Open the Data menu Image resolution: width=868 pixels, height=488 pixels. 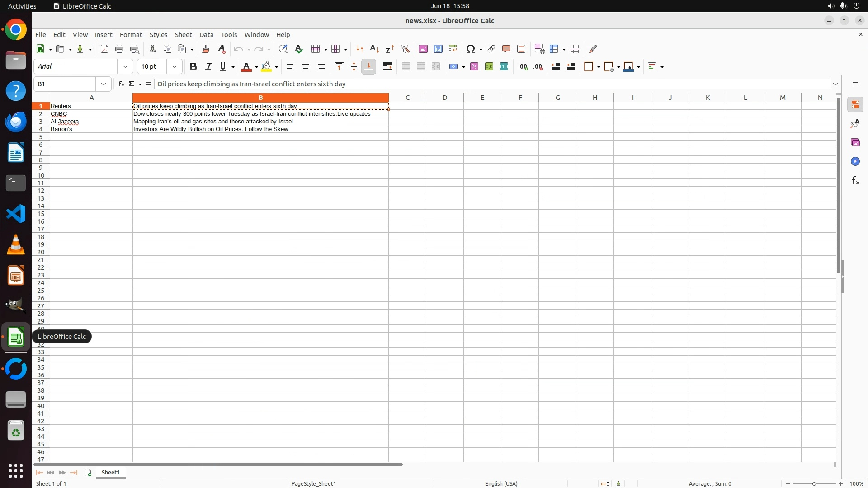click(x=206, y=35)
